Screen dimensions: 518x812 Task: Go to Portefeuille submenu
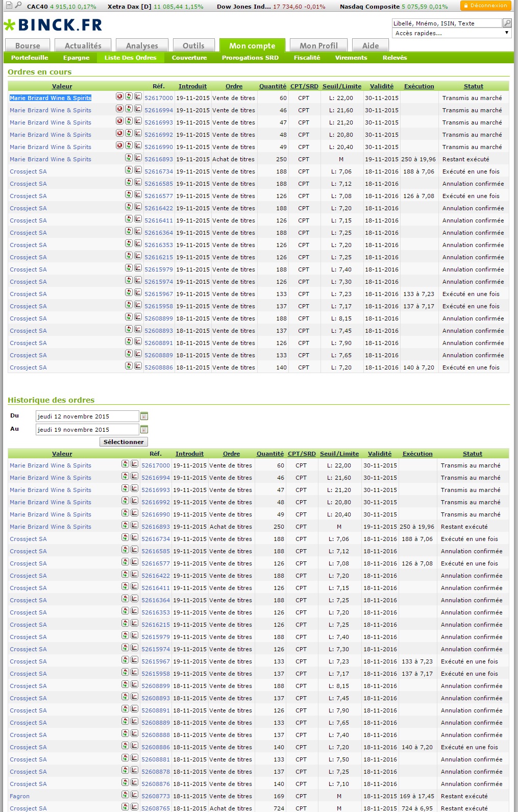point(30,58)
